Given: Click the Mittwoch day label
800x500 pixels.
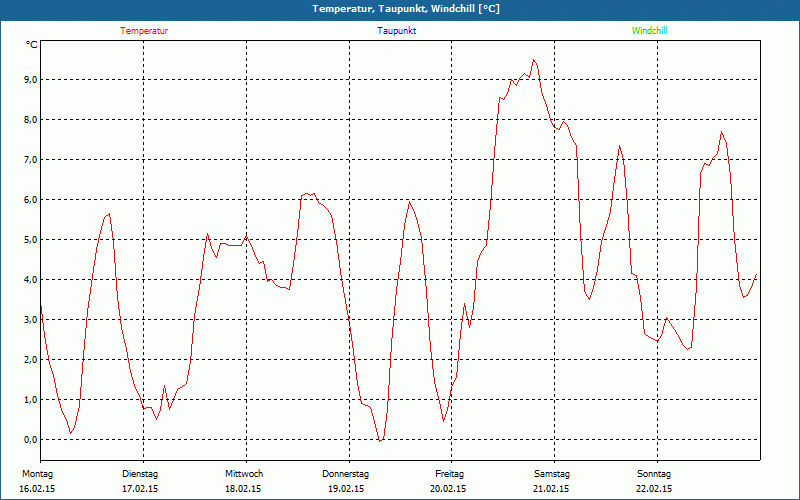Looking at the screenshot, I should click(244, 474).
